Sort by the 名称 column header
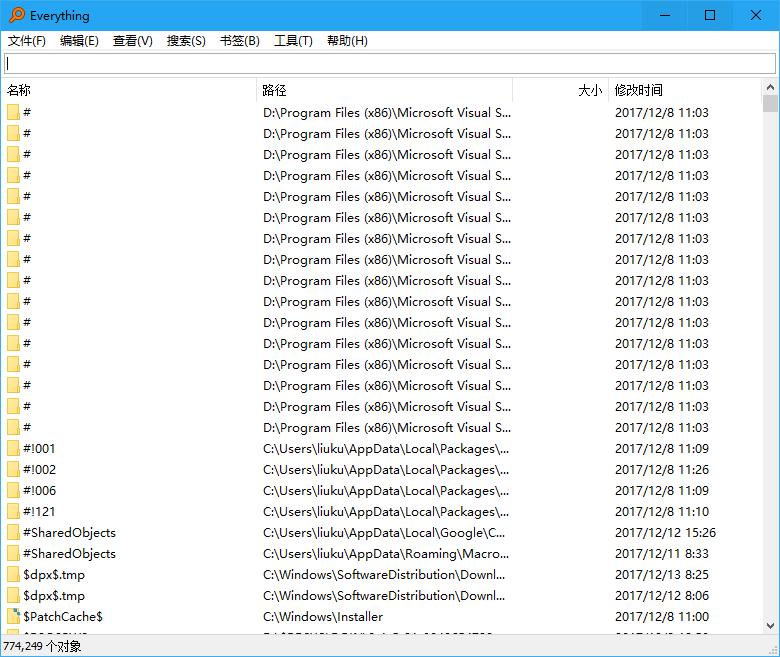This screenshot has width=780, height=657. [x=129, y=90]
